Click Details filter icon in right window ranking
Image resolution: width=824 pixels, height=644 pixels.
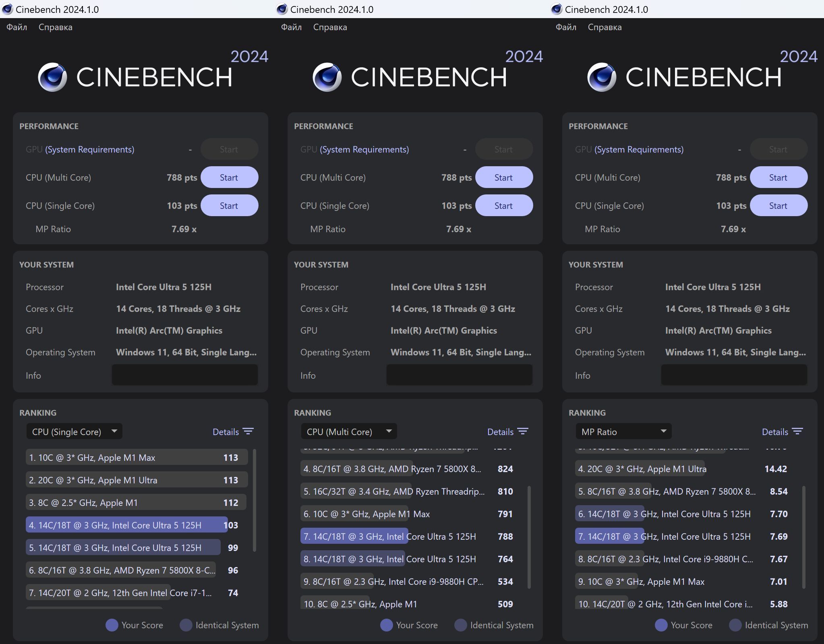coord(797,431)
